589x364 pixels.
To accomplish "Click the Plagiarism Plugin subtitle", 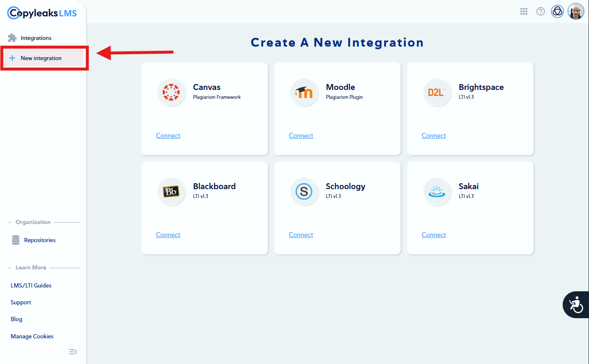I will point(344,97).
